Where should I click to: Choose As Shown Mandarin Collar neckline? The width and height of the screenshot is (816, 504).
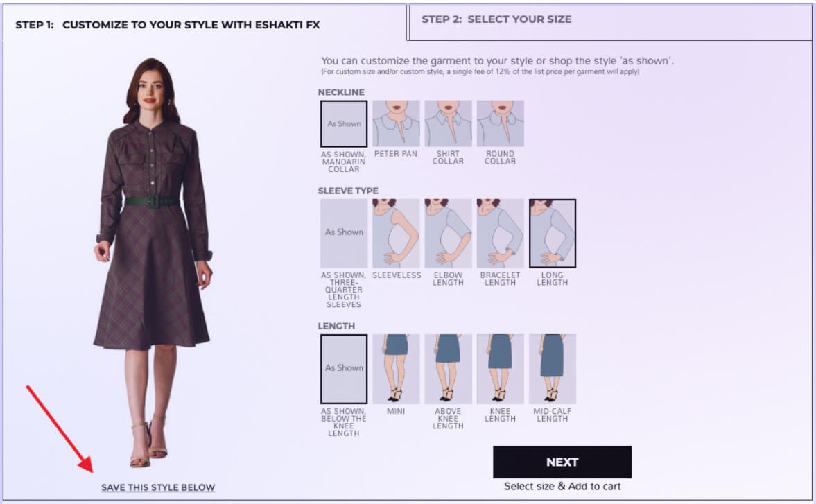point(344,124)
